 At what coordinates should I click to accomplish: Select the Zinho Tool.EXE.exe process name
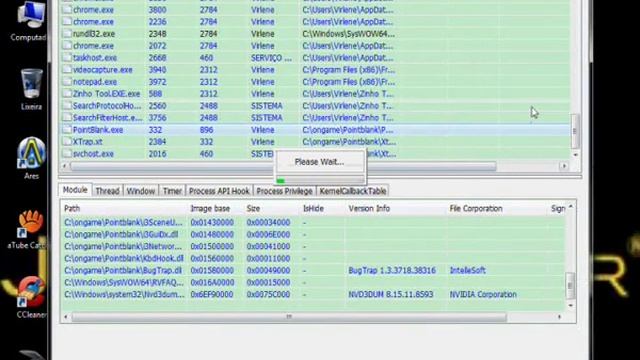107,93
